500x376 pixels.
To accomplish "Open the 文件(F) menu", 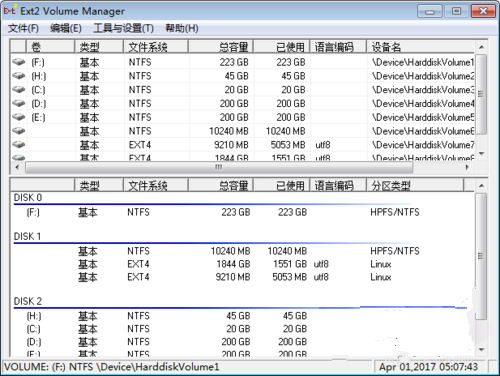I will [x=23, y=28].
